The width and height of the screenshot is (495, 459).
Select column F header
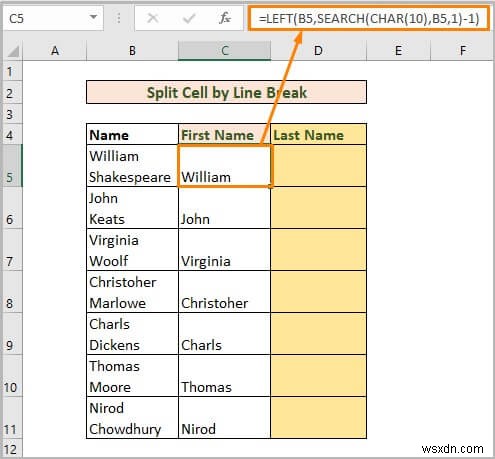click(463, 51)
